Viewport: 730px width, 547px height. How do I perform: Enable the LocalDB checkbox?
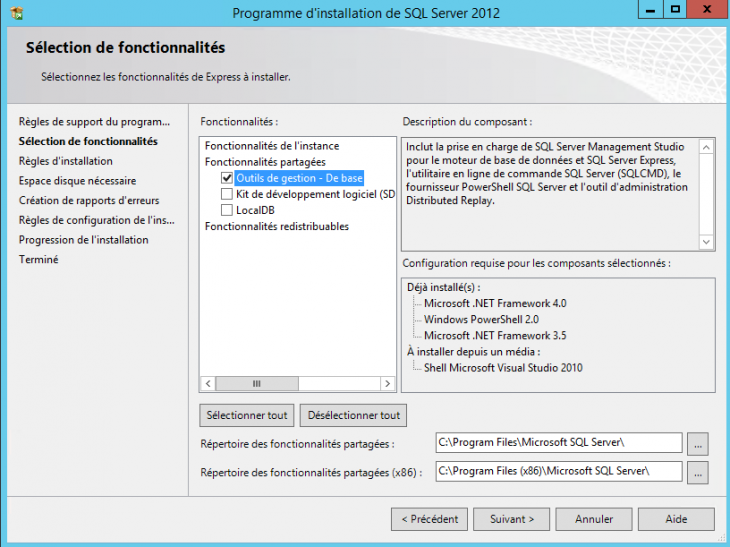[227, 210]
